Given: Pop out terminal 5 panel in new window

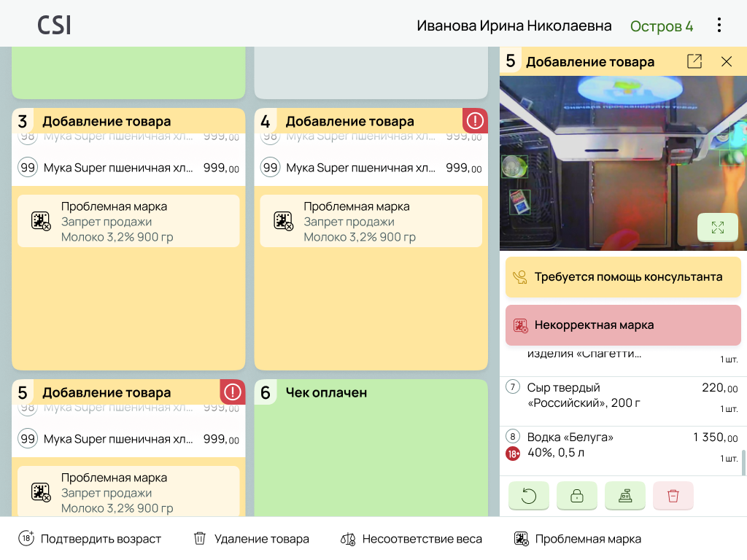Looking at the screenshot, I should coord(694,61).
